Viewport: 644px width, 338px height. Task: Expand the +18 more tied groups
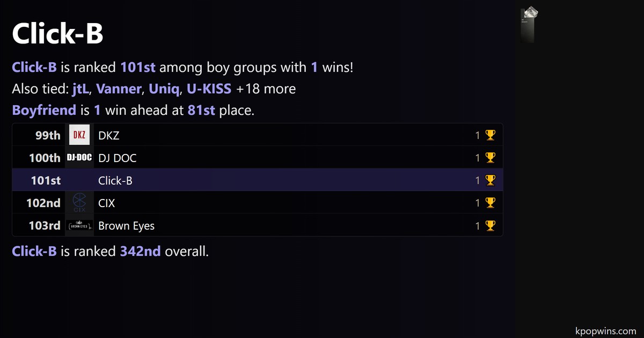coord(266,89)
